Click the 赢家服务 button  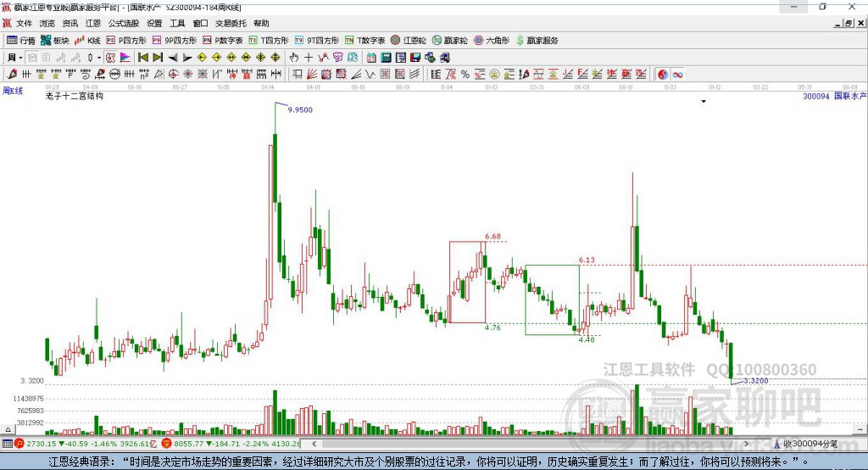[537, 41]
